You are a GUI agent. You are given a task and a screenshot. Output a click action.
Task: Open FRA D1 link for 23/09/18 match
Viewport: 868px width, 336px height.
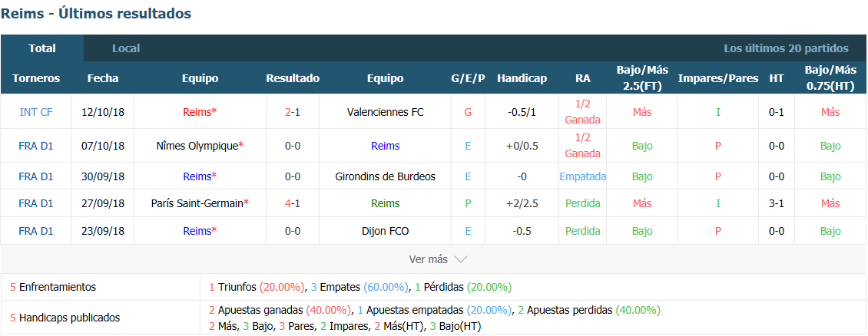pos(36,231)
